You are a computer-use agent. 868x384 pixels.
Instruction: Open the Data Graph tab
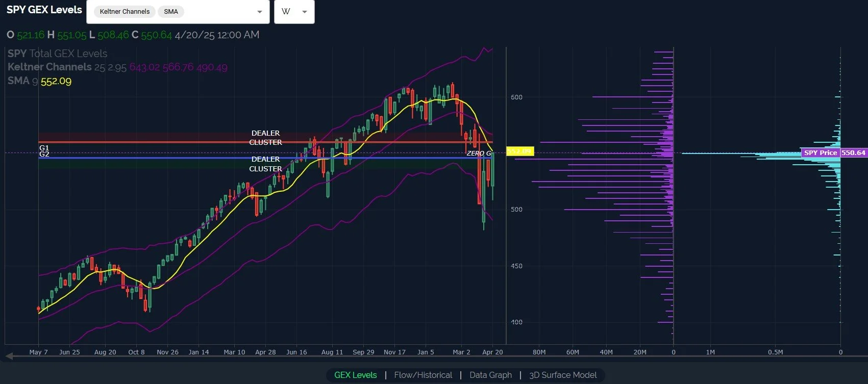click(490, 375)
